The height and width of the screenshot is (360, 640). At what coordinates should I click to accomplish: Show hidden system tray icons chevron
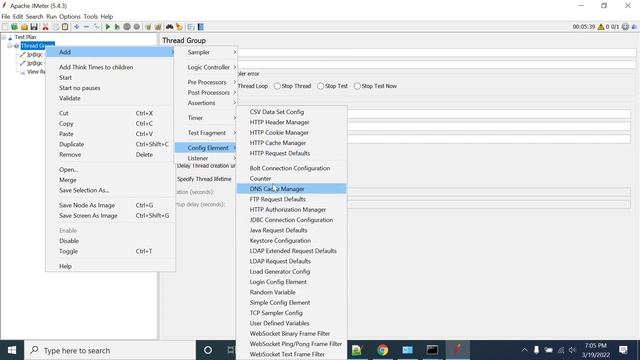pyautogui.click(x=524, y=350)
